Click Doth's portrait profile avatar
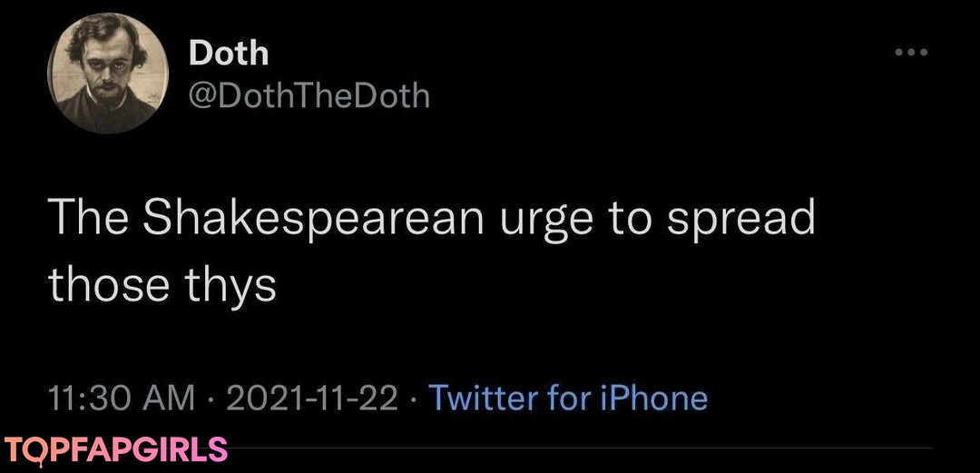Screen dimensions: 980x473 [107, 74]
